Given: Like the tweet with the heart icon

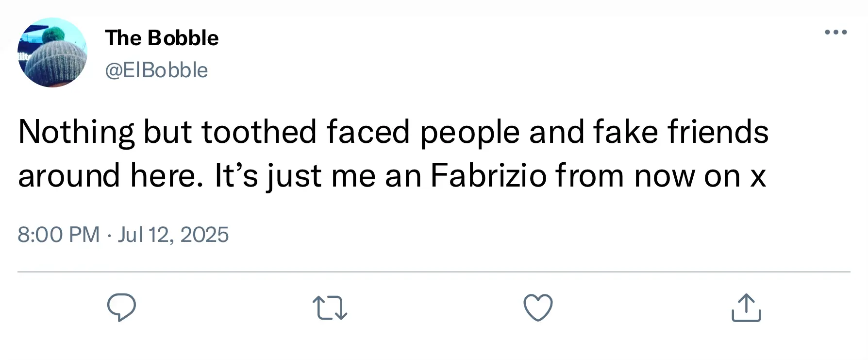Looking at the screenshot, I should click(538, 308).
